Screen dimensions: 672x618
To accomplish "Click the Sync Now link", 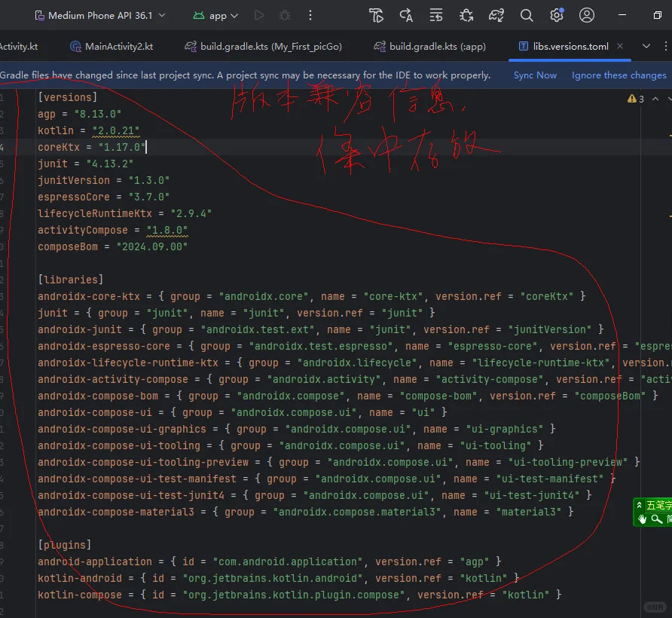I will coord(535,75).
